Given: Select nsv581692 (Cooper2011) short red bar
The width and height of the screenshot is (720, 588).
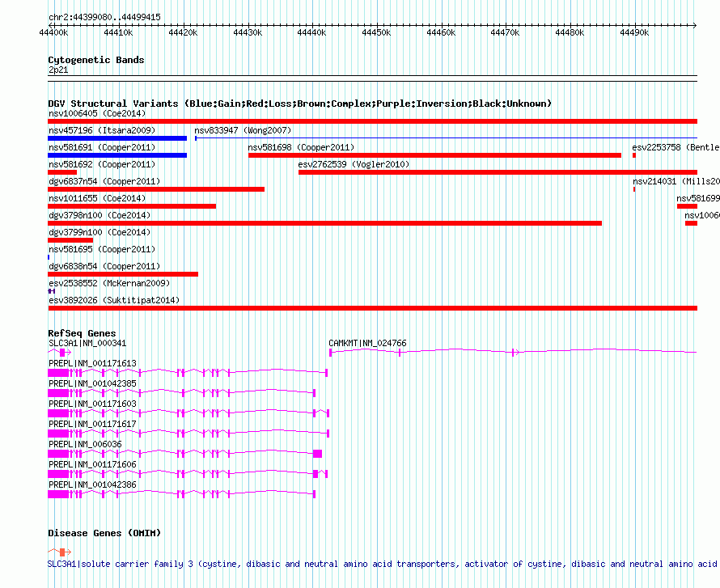Looking at the screenshot, I should pyautogui.click(x=62, y=172).
